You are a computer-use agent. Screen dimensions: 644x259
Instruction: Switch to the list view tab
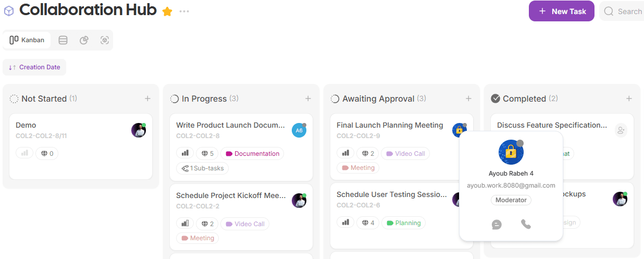pyautogui.click(x=63, y=40)
